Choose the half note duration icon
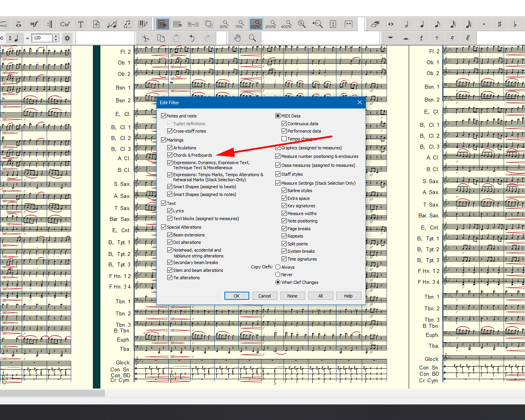This screenshot has height=420, width=525. point(406,24)
